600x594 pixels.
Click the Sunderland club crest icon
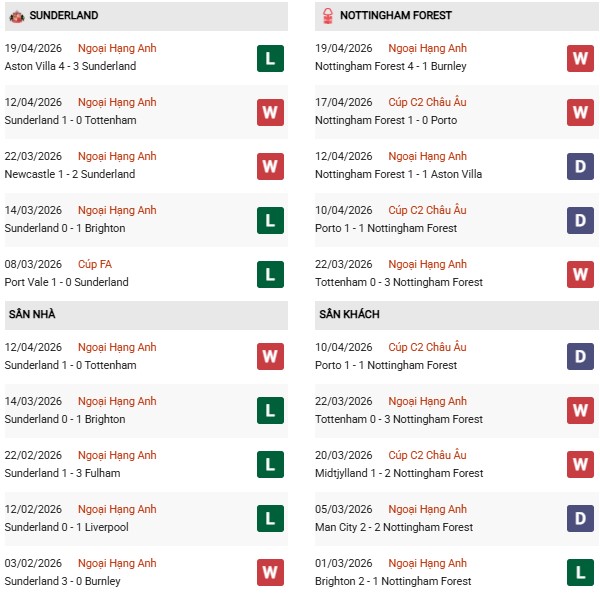pos(17,16)
